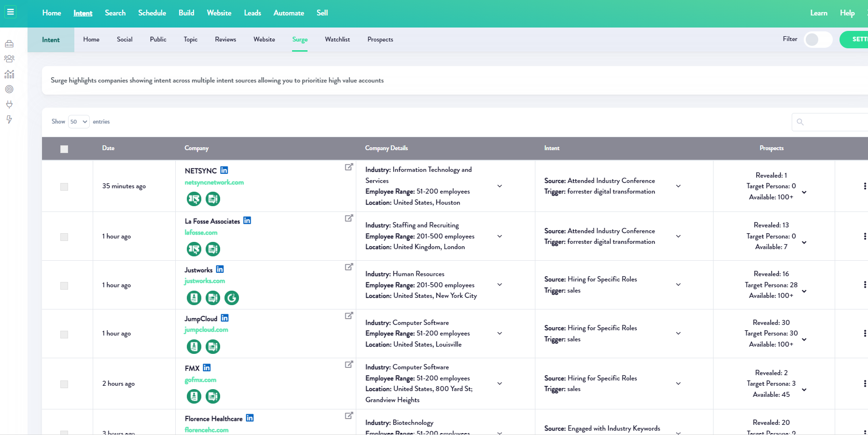Viewport: 868px width, 435px height.
Task: Open the jumpcloud.com link
Action: (x=206, y=330)
